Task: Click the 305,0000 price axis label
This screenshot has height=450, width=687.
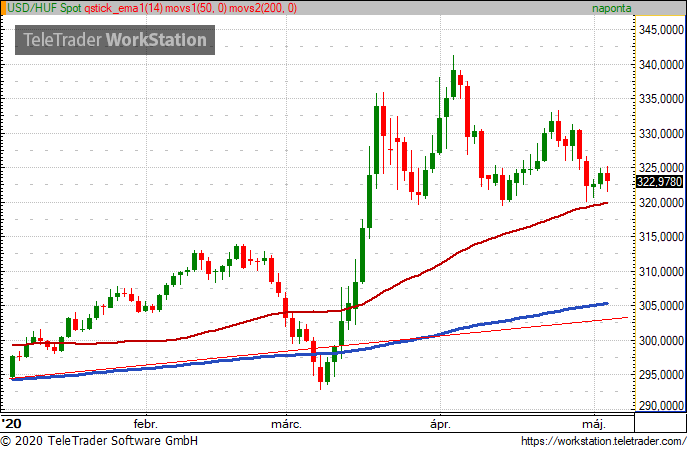Action: (661, 306)
